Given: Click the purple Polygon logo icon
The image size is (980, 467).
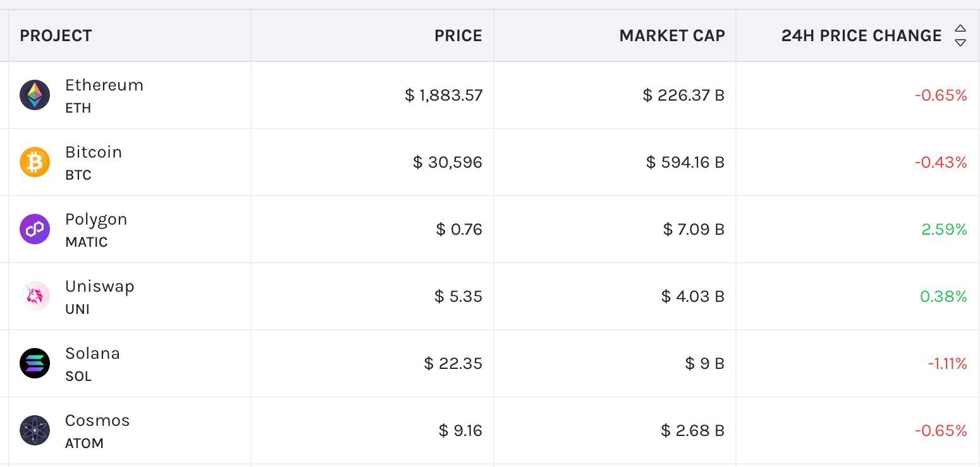Looking at the screenshot, I should point(35,230).
